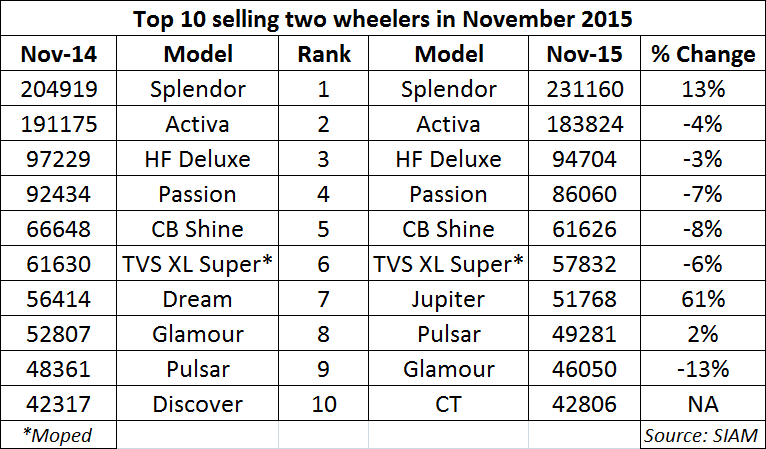Click the cell showing 204919
The width and height of the screenshot is (766, 449).
(x=58, y=89)
